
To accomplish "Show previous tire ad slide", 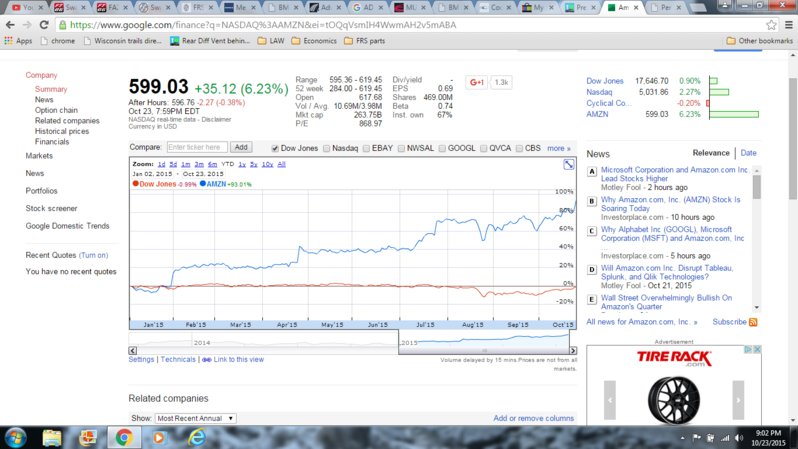I will 610,400.
